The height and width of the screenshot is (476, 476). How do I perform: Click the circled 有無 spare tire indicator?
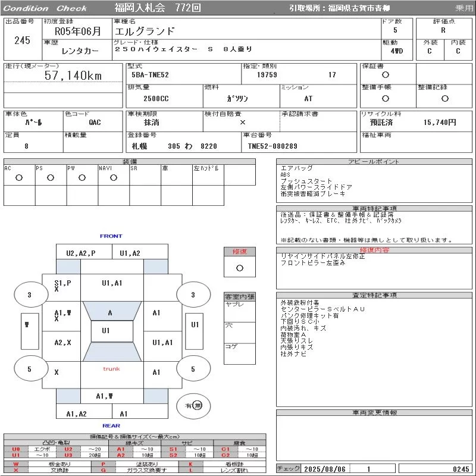pos(193,406)
